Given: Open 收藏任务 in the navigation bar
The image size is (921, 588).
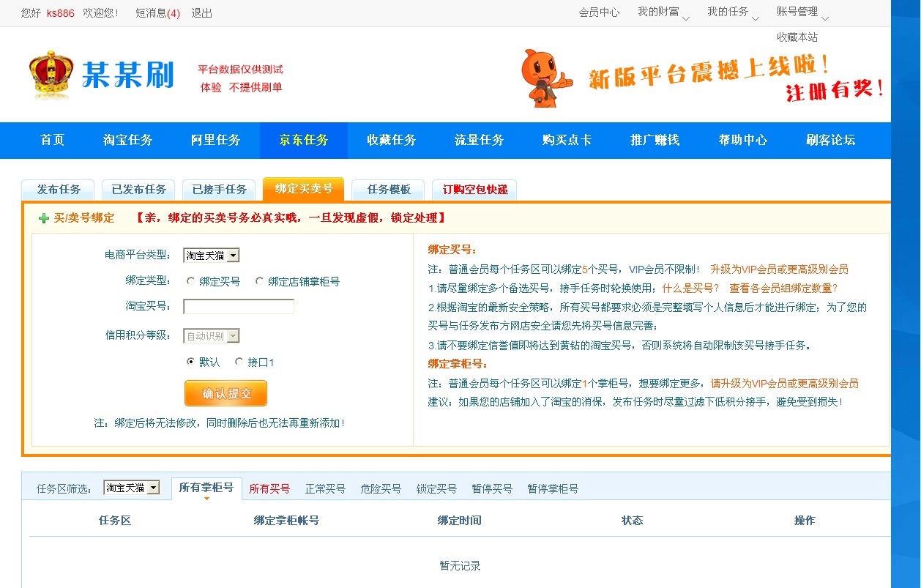Looking at the screenshot, I should [392, 140].
